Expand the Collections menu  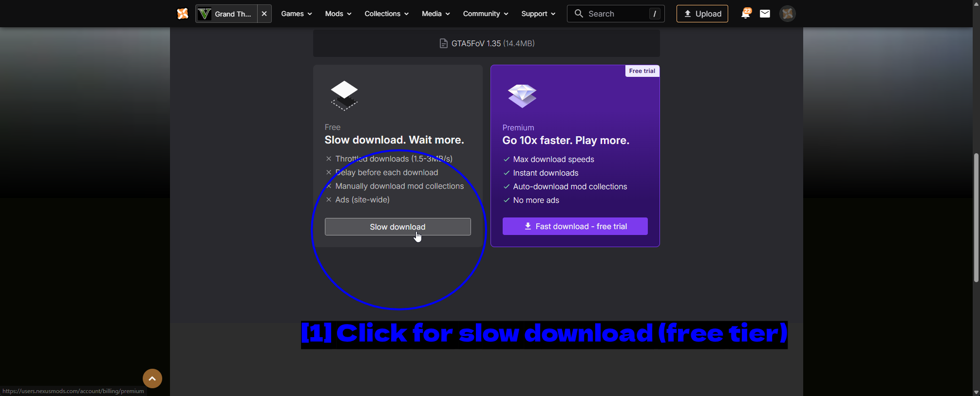386,14
